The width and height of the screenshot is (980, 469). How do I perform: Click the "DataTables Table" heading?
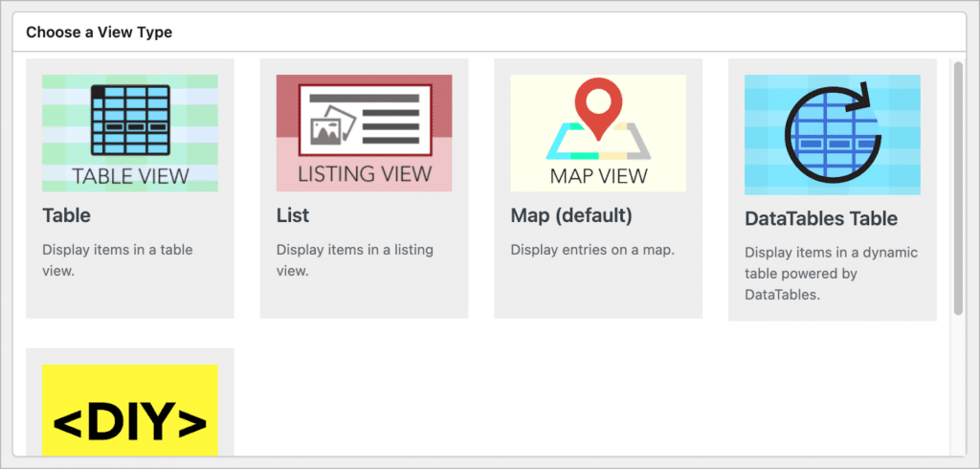pyautogui.click(x=821, y=219)
